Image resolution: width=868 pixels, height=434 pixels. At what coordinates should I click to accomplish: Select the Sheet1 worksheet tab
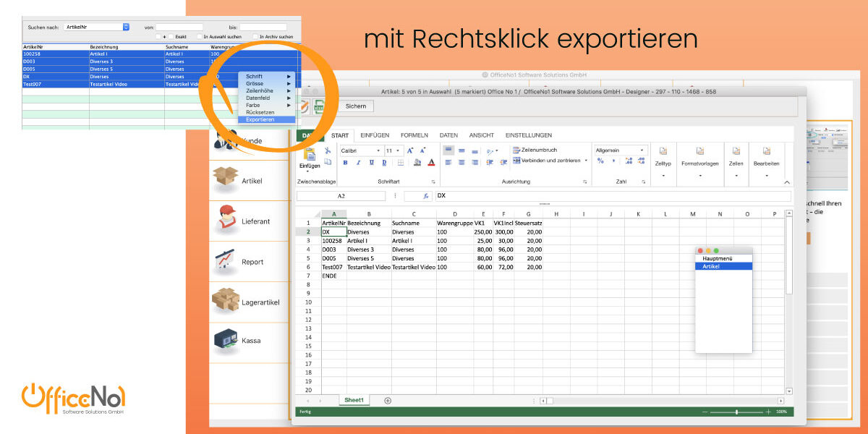pos(354,400)
